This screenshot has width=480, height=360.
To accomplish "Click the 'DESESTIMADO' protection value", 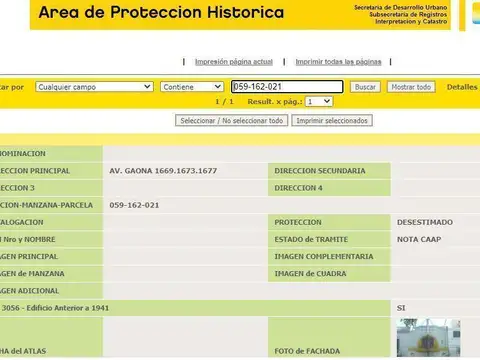I will point(425,222).
